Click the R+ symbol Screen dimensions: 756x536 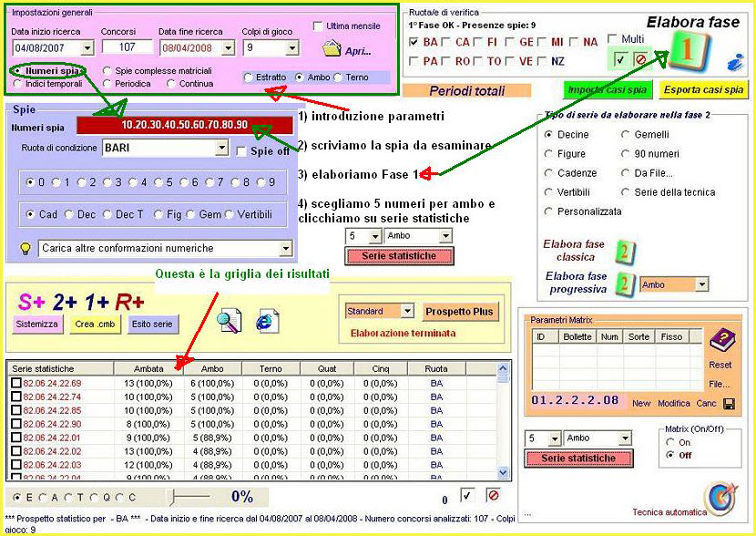click(129, 302)
